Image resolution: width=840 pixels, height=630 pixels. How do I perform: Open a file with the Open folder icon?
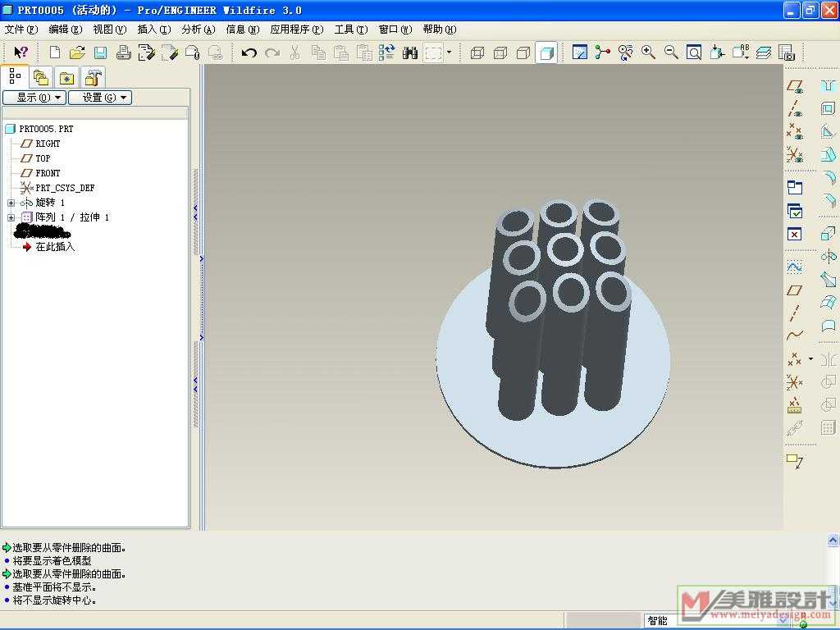tap(77, 52)
